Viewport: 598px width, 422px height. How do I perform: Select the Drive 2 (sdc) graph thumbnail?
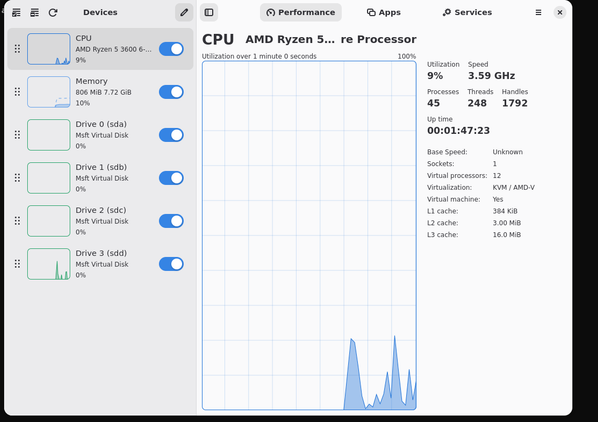(x=49, y=221)
